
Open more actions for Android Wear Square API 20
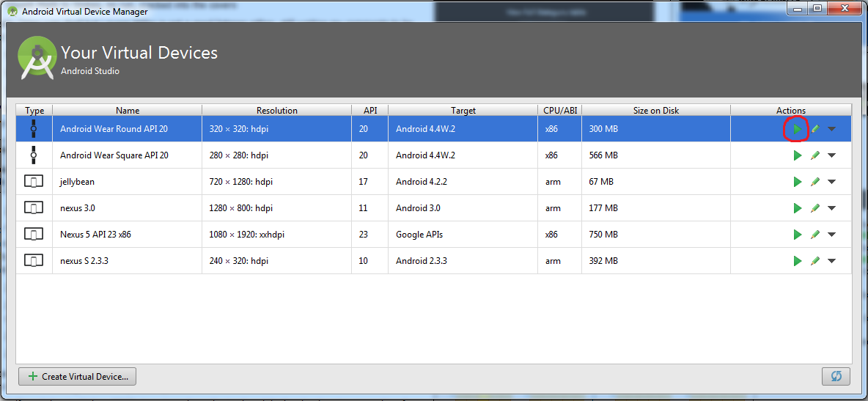click(831, 155)
